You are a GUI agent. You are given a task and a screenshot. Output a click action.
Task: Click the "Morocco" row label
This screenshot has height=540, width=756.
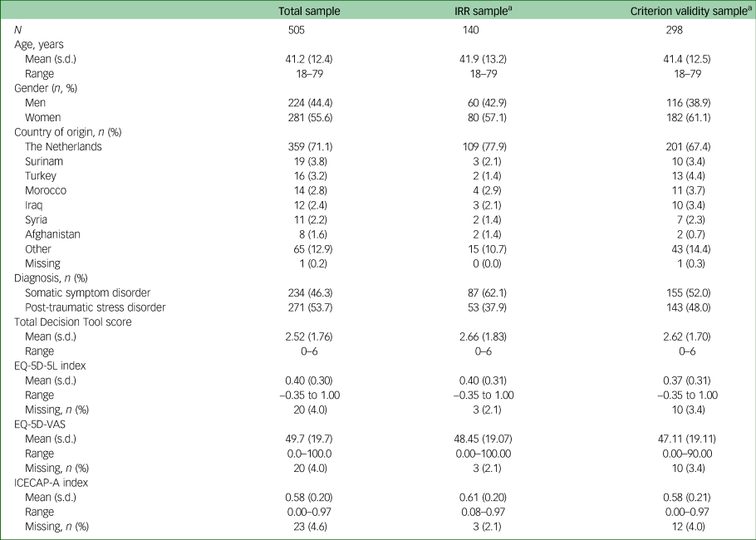click(x=46, y=190)
